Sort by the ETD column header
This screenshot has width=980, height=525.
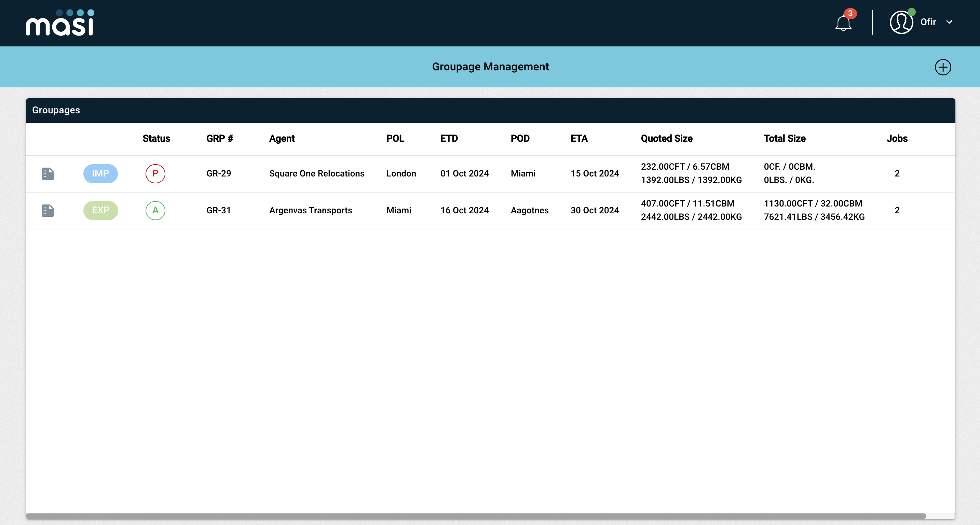(449, 139)
